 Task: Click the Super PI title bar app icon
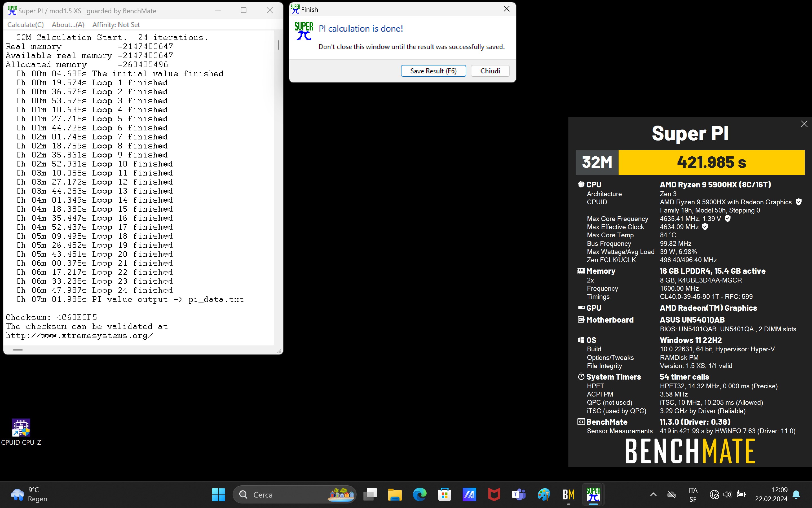click(x=12, y=10)
